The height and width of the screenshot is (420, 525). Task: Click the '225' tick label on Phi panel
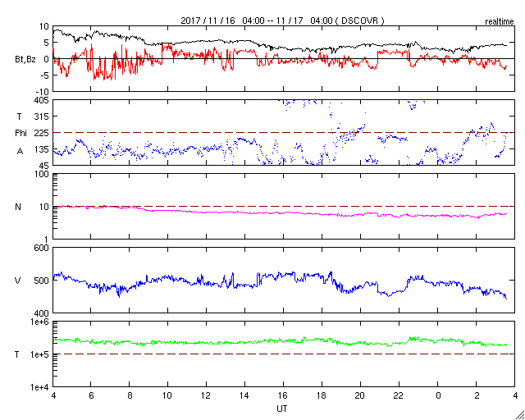tap(42, 133)
